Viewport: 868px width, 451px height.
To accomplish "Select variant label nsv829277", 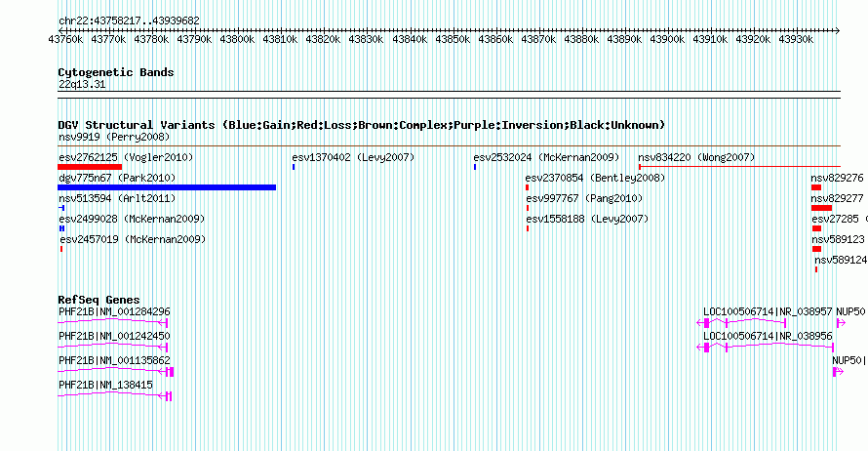I will (837, 198).
